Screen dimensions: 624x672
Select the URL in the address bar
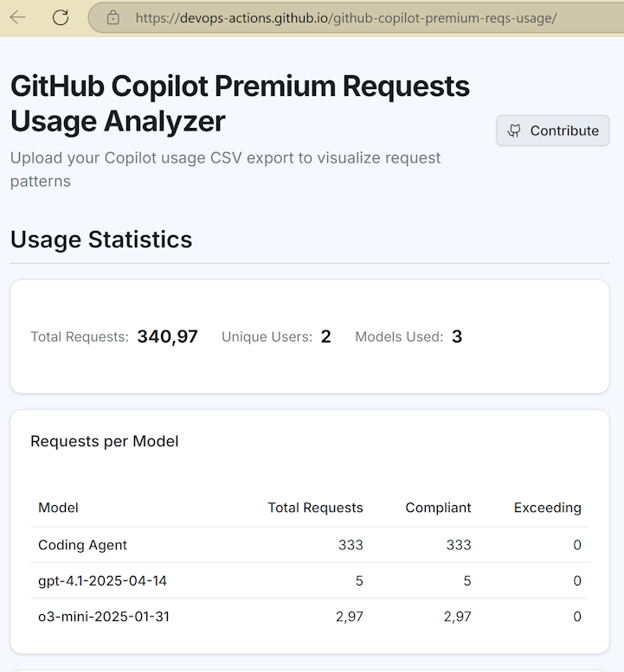tap(345, 18)
